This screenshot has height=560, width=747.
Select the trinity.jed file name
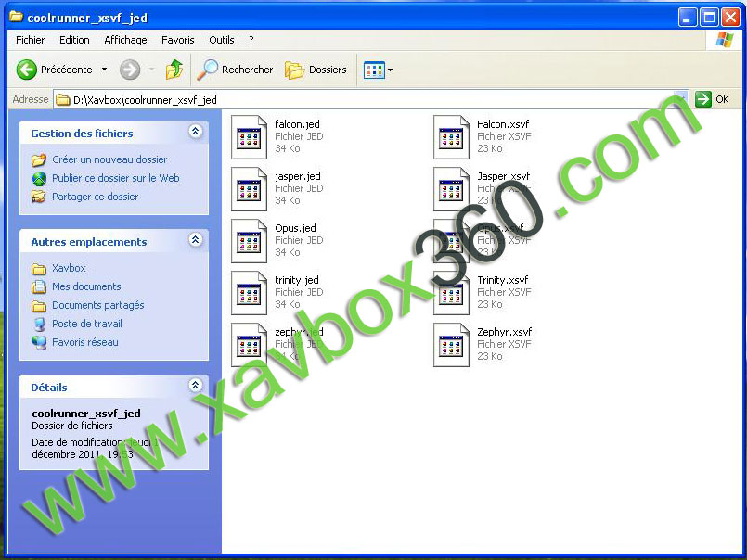coord(297,280)
